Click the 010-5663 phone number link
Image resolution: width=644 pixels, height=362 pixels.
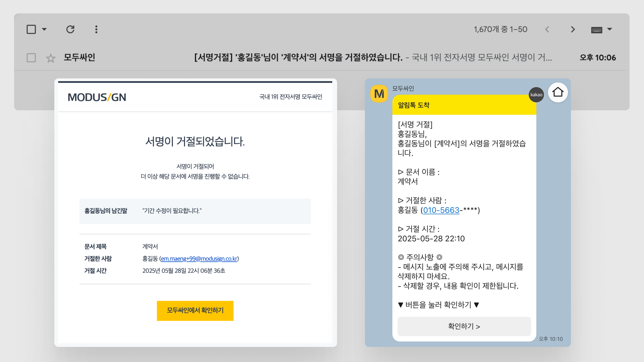pyautogui.click(x=441, y=210)
